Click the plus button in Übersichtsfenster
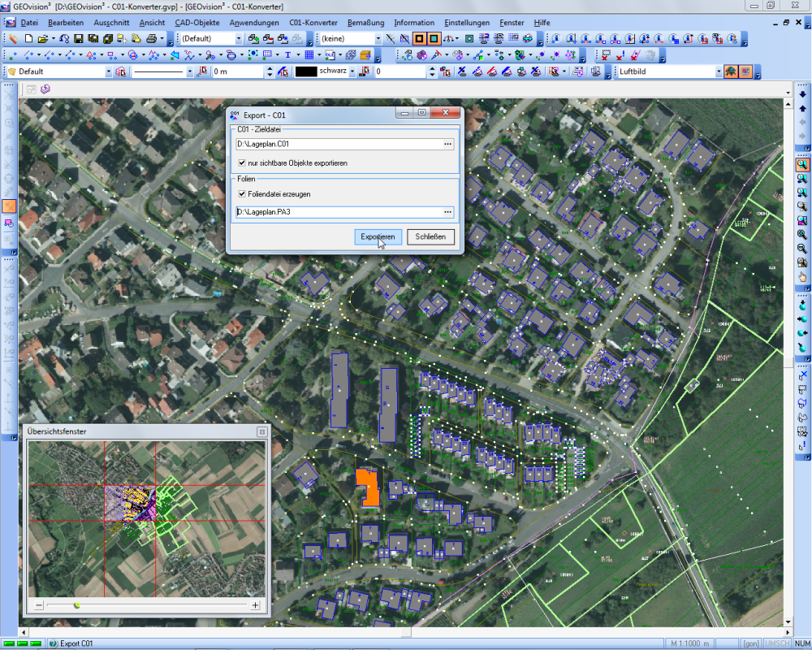 [x=255, y=605]
